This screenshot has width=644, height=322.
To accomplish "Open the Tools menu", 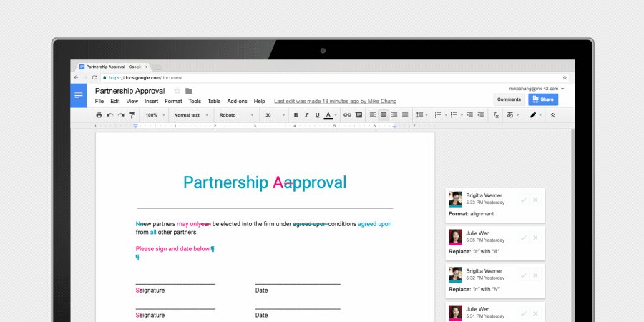I will [x=195, y=101].
